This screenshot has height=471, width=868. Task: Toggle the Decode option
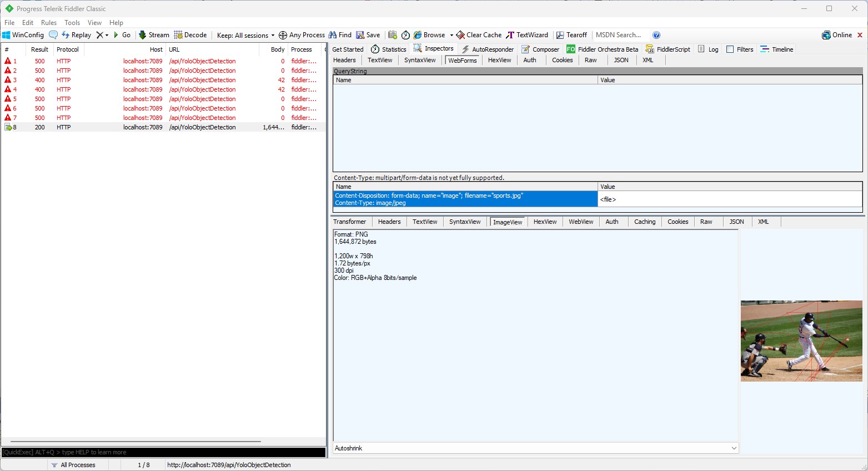tap(190, 35)
